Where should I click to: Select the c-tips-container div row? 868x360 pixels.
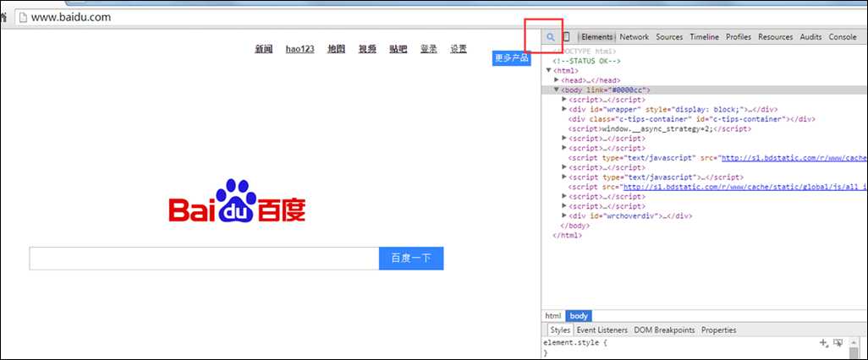(x=691, y=119)
